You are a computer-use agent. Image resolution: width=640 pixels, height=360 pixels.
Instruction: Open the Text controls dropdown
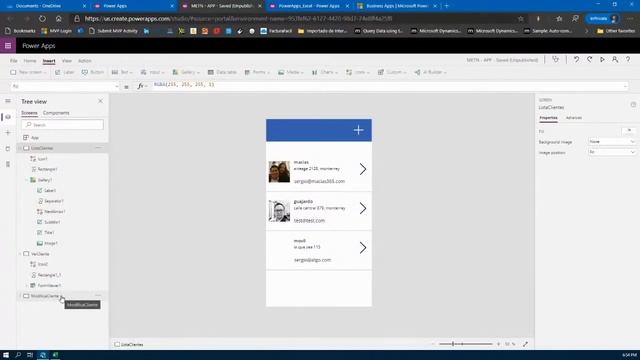[122, 72]
